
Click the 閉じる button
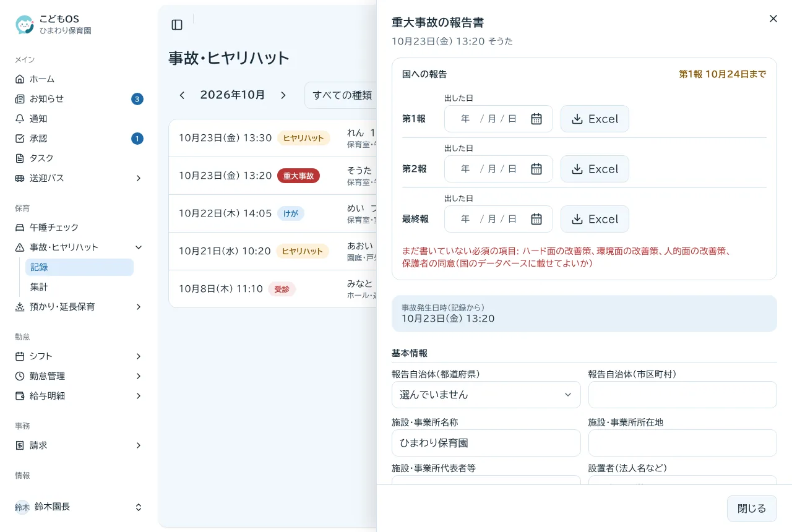coord(752,508)
